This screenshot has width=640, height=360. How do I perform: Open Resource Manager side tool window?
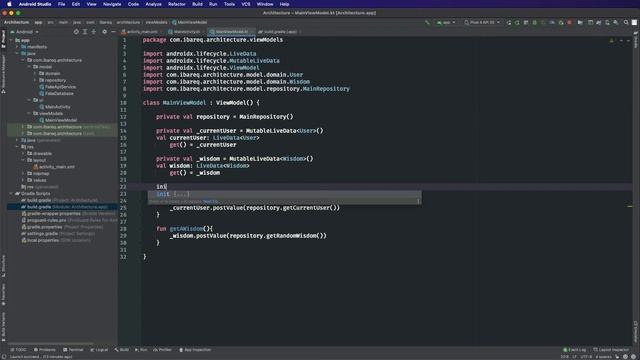(3, 74)
